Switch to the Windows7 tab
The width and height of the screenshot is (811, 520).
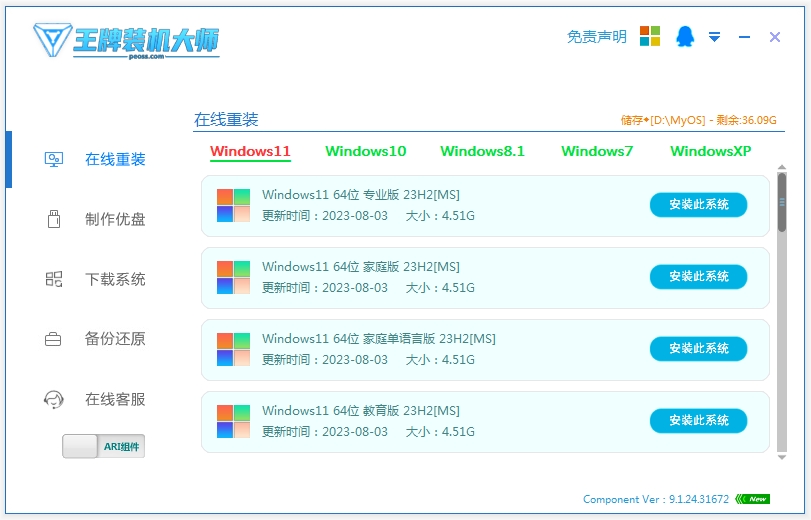tap(597, 151)
